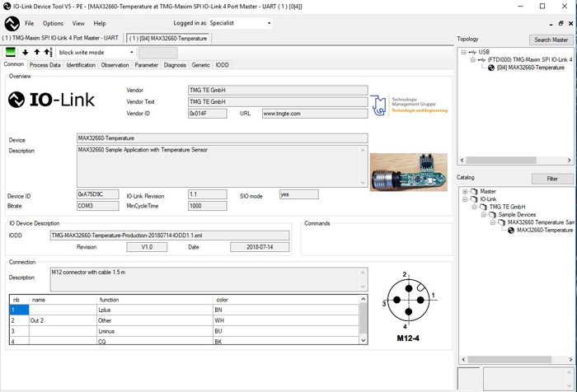Click the IO-Link application logo near File
577x392 pixels.
12,24
